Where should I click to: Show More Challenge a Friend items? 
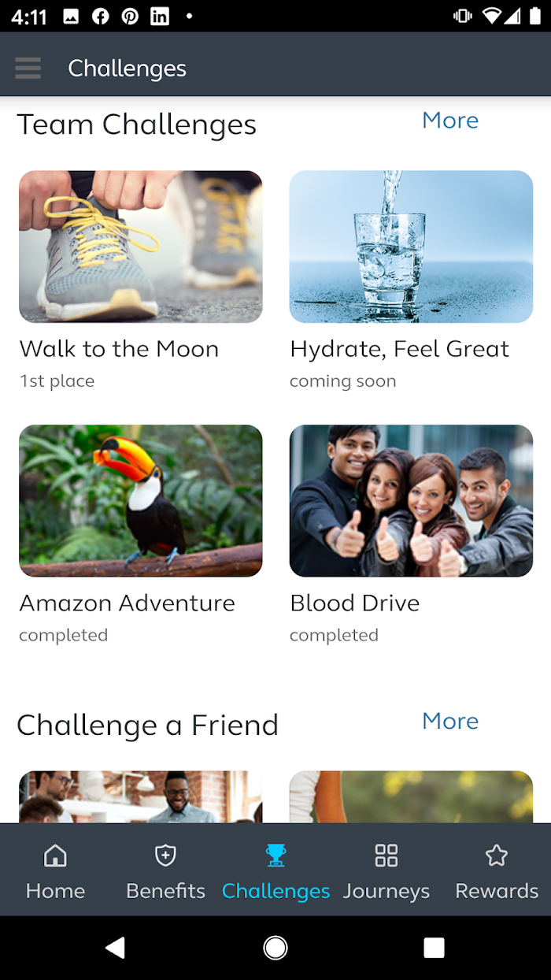coord(450,721)
